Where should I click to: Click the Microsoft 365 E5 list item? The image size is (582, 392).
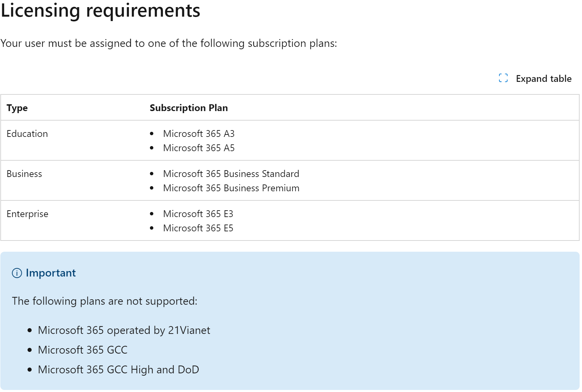click(198, 228)
